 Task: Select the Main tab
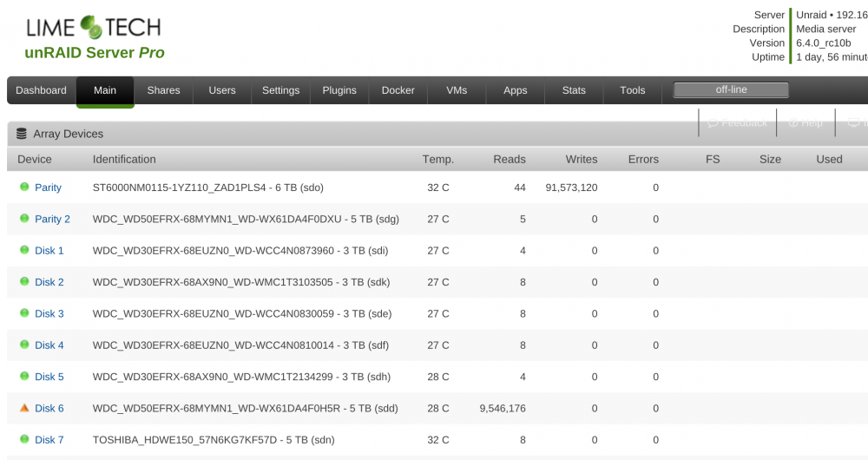coord(105,90)
